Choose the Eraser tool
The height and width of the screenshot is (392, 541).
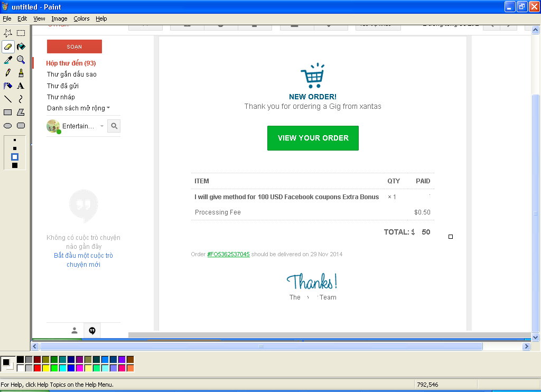(7, 46)
